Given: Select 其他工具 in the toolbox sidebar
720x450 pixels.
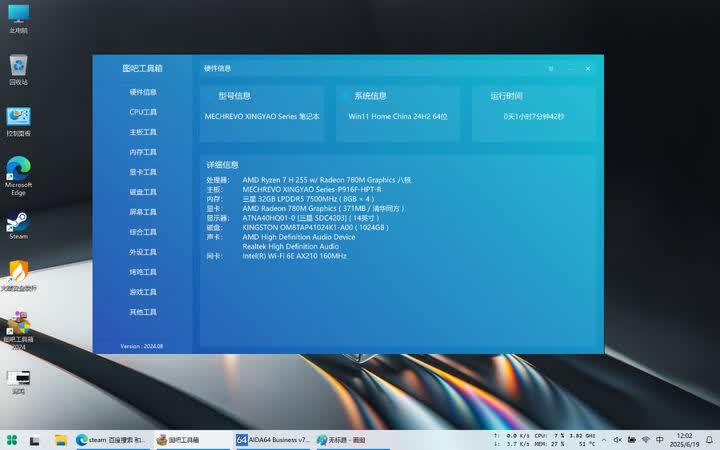Looking at the screenshot, I should click(143, 312).
